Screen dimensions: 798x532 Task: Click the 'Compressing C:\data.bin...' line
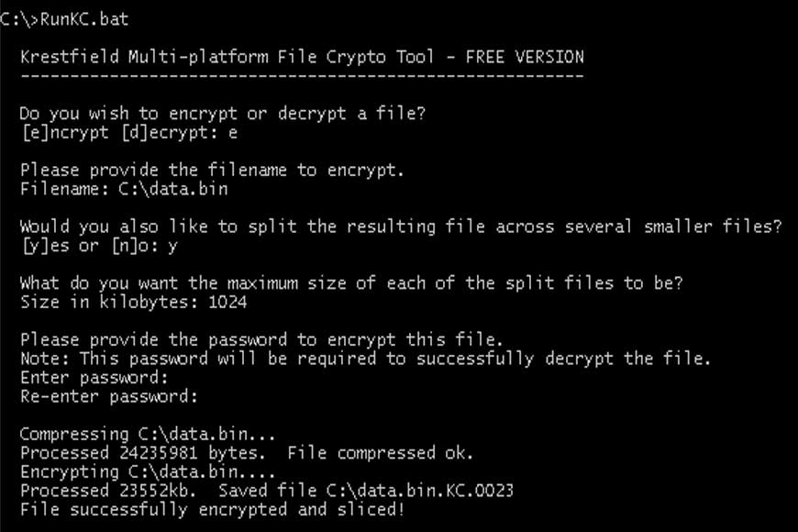click(x=148, y=434)
